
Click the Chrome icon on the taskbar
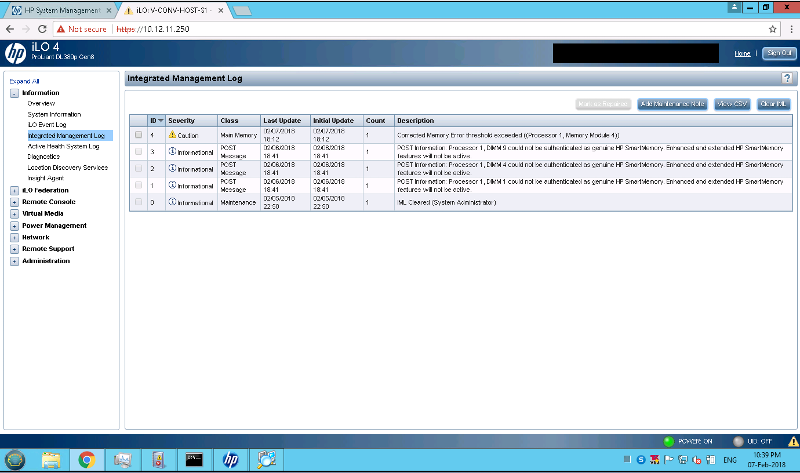(x=87, y=460)
